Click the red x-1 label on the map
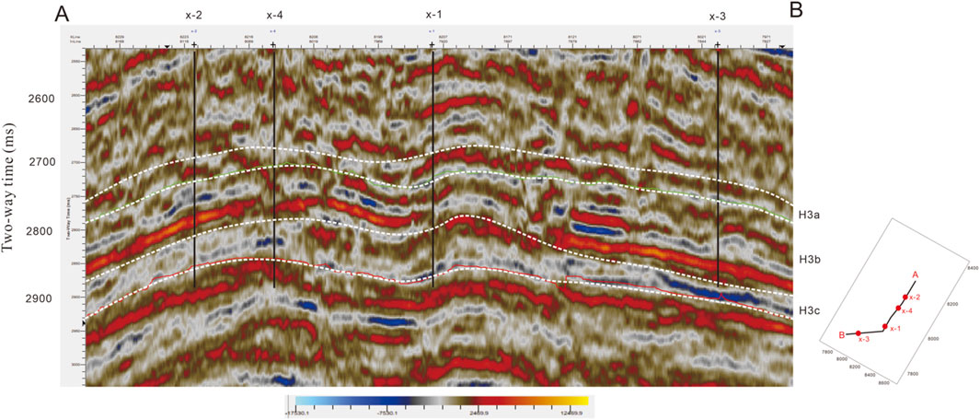980x420 pixels. [895, 328]
